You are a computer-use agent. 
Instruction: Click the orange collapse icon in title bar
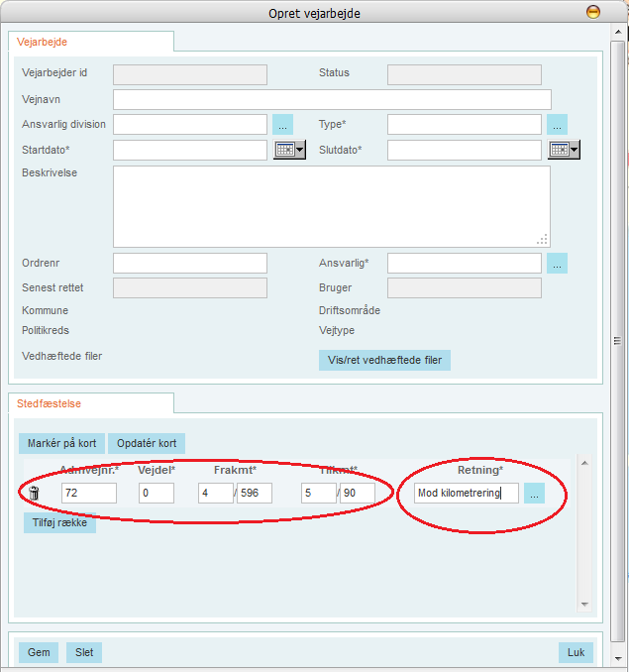click(x=593, y=13)
